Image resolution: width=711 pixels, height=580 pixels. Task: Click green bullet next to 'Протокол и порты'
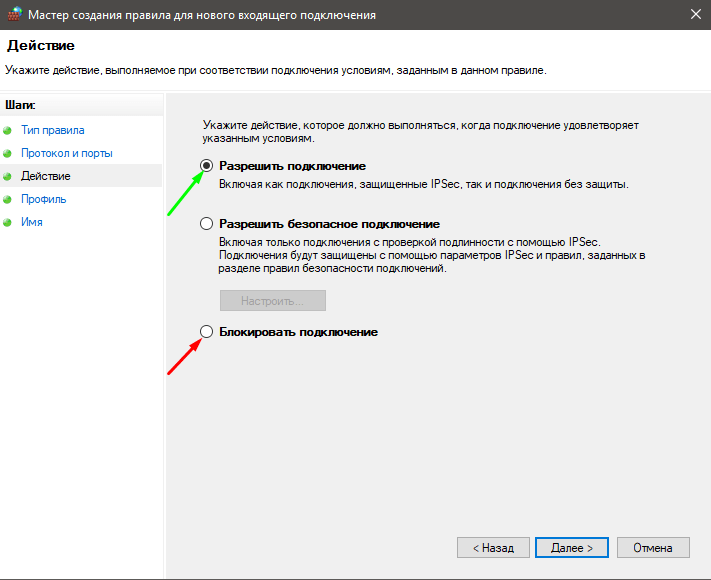tap(7, 154)
